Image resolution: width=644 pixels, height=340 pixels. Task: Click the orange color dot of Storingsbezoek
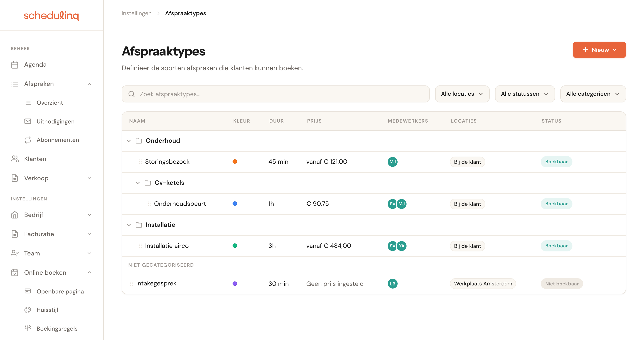point(235,161)
